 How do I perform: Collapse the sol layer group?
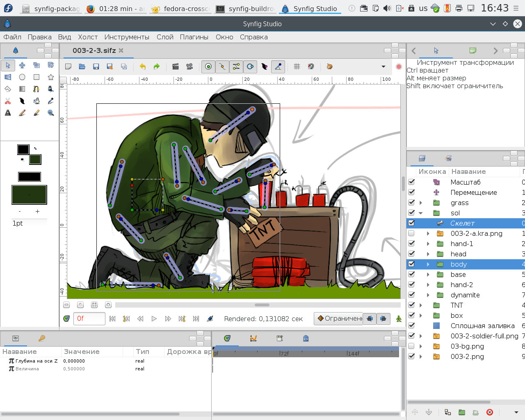421,213
